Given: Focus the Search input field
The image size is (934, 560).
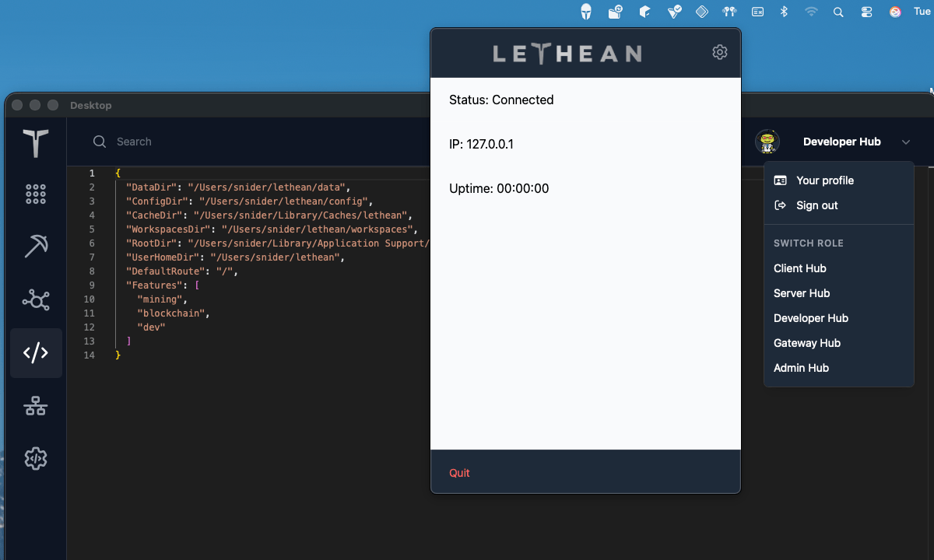Looking at the screenshot, I should [x=233, y=142].
